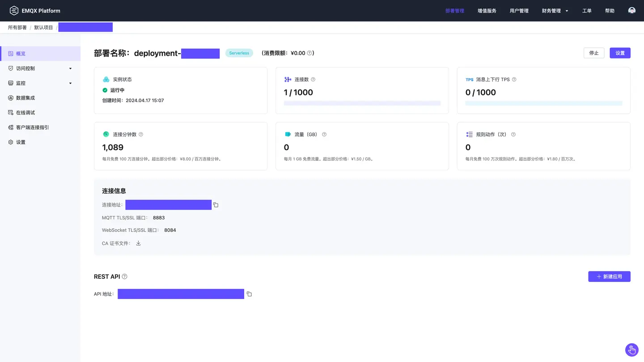This screenshot has width=644, height=362.
Task: Click the help icon next to REST API
Action: pyautogui.click(x=124, y=276)
